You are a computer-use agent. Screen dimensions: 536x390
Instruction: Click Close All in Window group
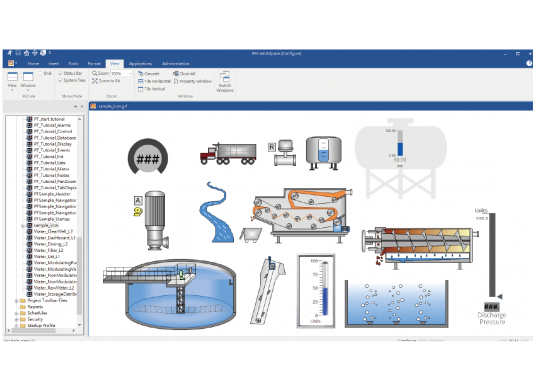click(184, 73)
